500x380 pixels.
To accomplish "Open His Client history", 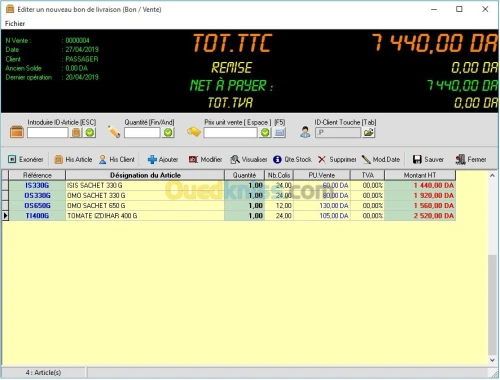I will pos(117,160).
